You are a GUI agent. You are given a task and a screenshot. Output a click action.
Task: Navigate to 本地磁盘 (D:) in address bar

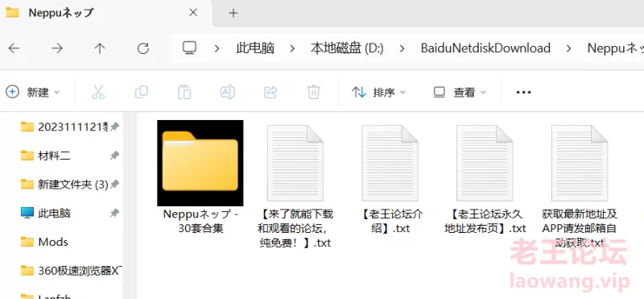[x=347, y=48]
